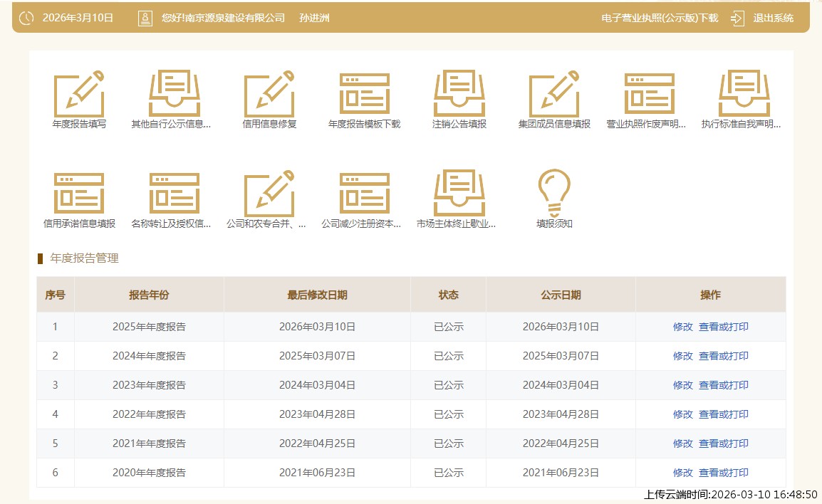Click the 信用信息修复 pencil icon

click(x=269, y=94)
